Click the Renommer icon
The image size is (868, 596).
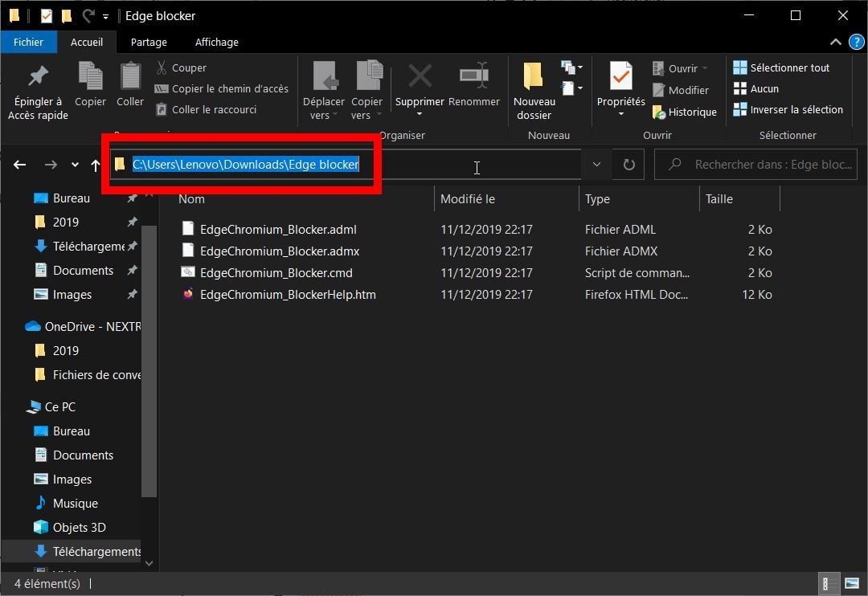point(474,76)
